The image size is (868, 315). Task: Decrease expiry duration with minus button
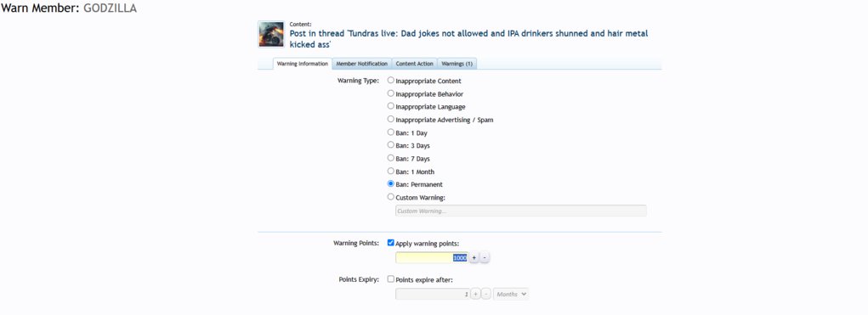click(x=486, y=295)
